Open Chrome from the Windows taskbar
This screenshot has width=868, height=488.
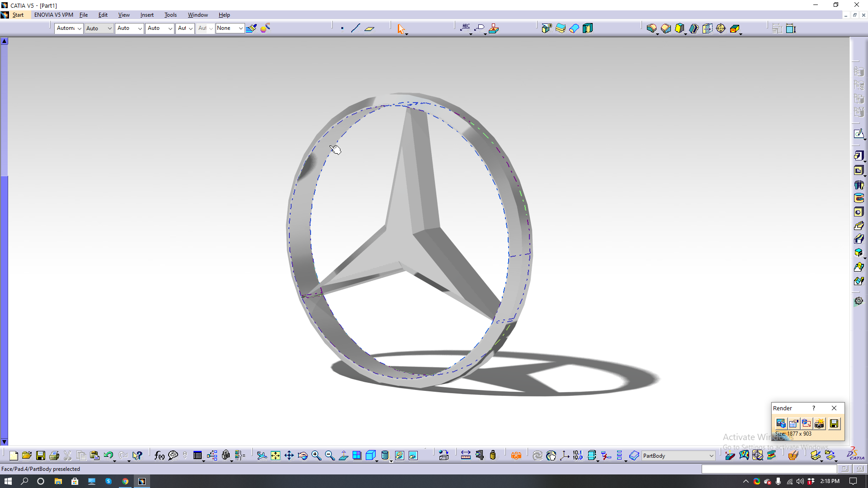pyautogui.click(x=125, y=481)
